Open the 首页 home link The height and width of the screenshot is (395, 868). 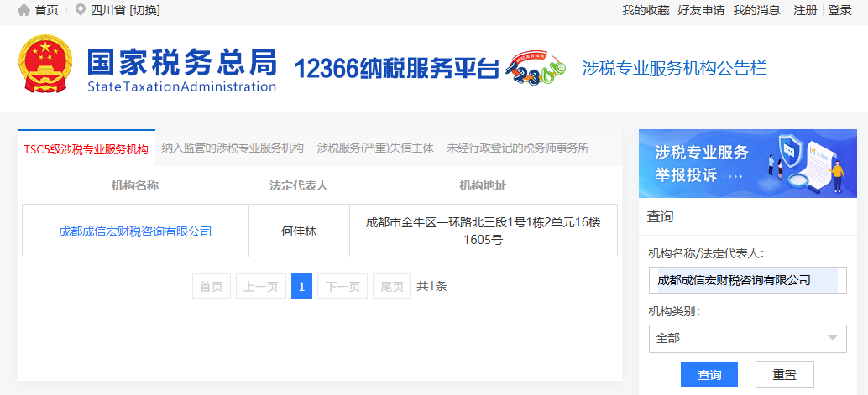(x=46, y=10)
